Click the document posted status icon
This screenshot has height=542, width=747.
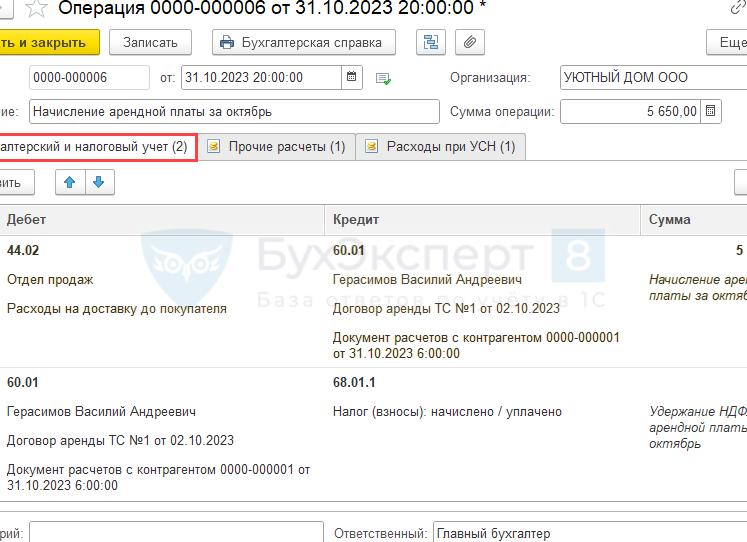pos(383,79)
